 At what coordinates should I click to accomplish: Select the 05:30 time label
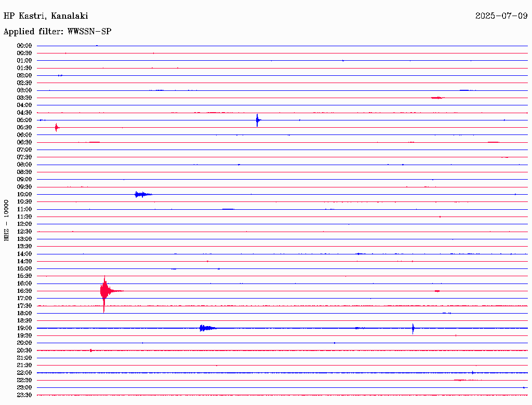pyautogui.click(x=24, y=128)
